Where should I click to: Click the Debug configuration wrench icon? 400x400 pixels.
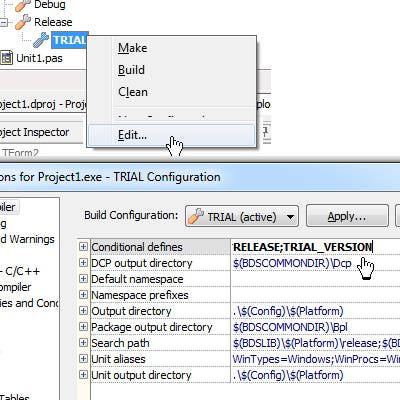pyautogui.click(x=23, y=5)
